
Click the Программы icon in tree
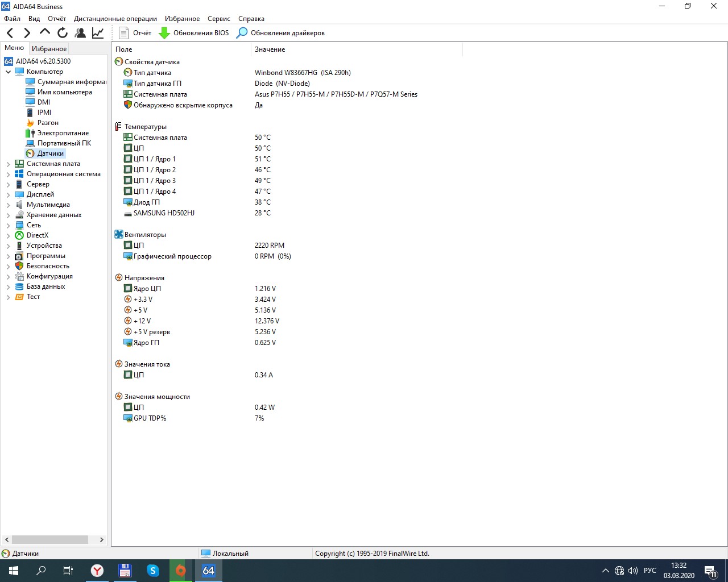[19, 256]
